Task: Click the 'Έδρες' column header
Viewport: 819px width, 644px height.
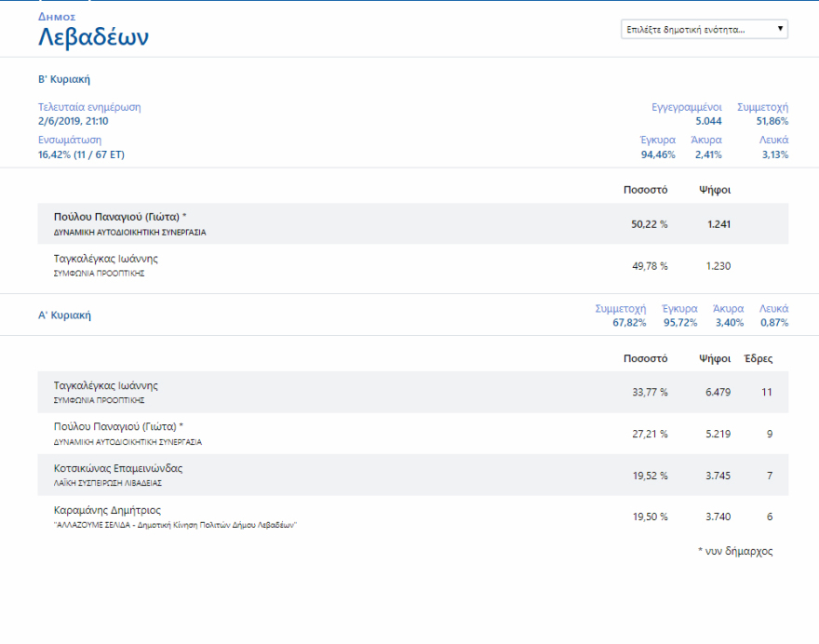Action: pyautogui.click(x=758, y=358)
